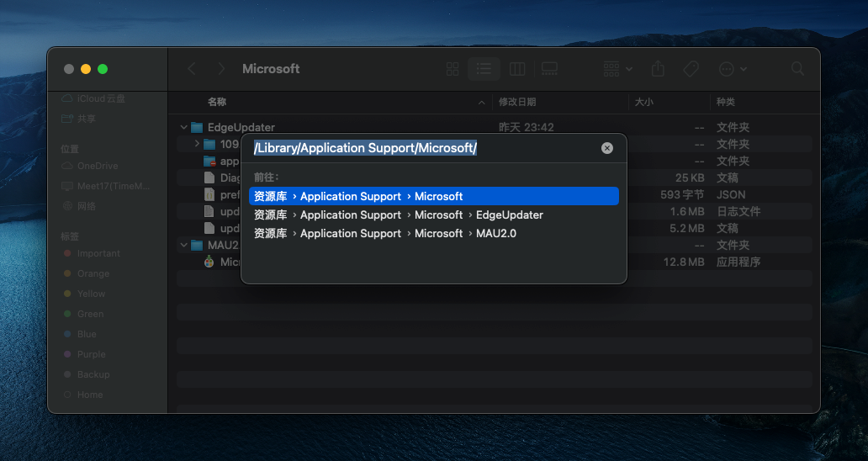Collapse the EdgeUpdater folder
The image size is (868, 461).
(184, 127)
